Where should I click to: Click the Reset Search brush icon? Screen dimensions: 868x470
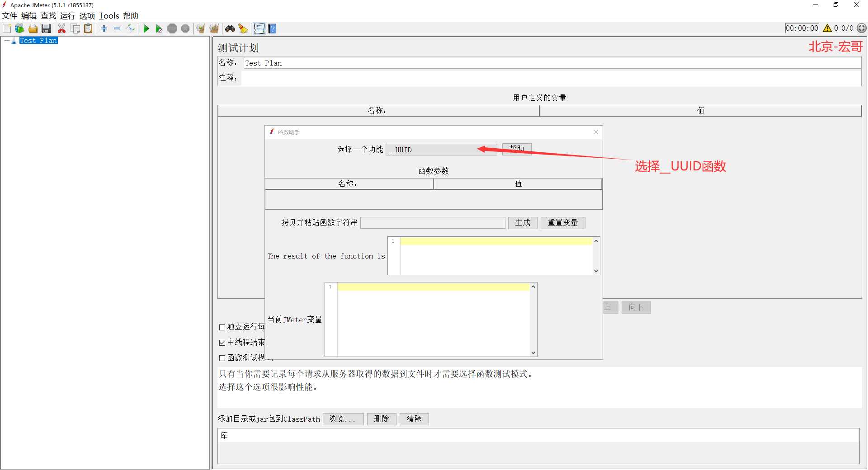[243, 28]
